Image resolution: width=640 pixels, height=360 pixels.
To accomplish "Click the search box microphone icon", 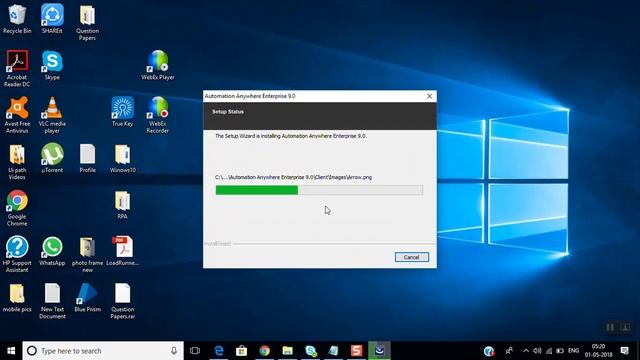I will (174, 351).
